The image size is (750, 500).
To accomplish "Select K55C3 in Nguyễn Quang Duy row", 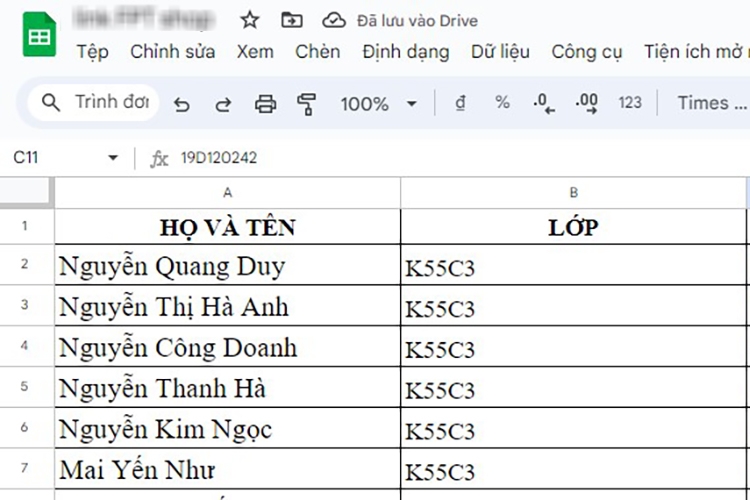I will coord(574,265).
